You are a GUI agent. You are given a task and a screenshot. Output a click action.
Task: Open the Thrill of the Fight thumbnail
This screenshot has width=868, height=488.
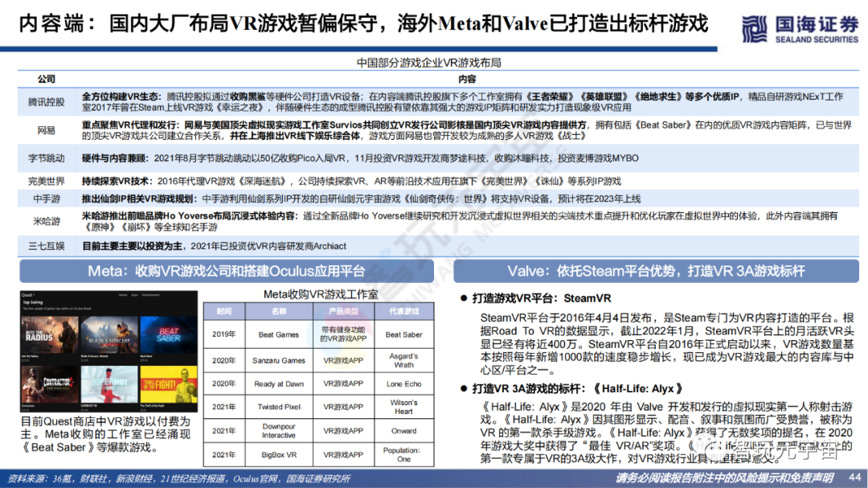pyautogui.click(x=168, y=383)
